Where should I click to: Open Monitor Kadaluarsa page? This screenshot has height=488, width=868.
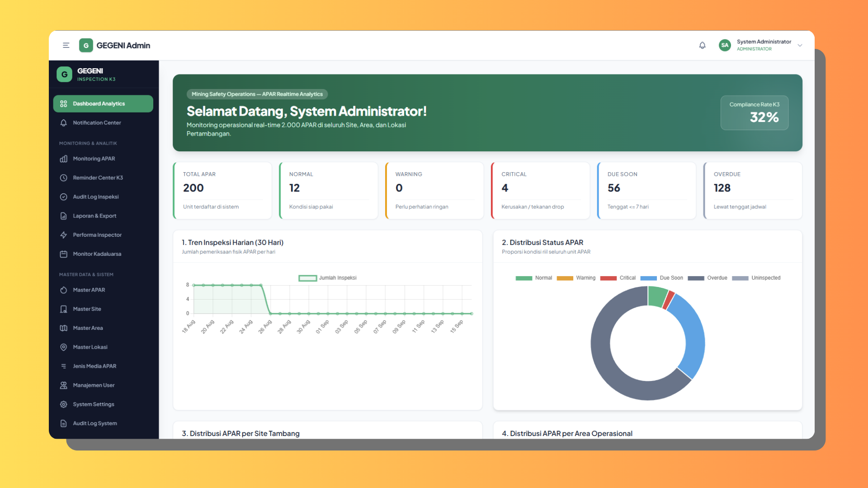point(103,254)
